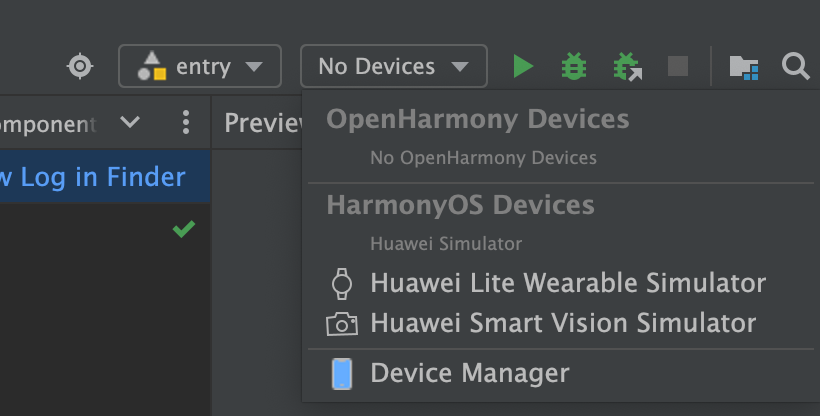This screenshot has height=416, width=820.
Task: Select Huawei Smart Vision Simulator
Action: pos(563,323)
